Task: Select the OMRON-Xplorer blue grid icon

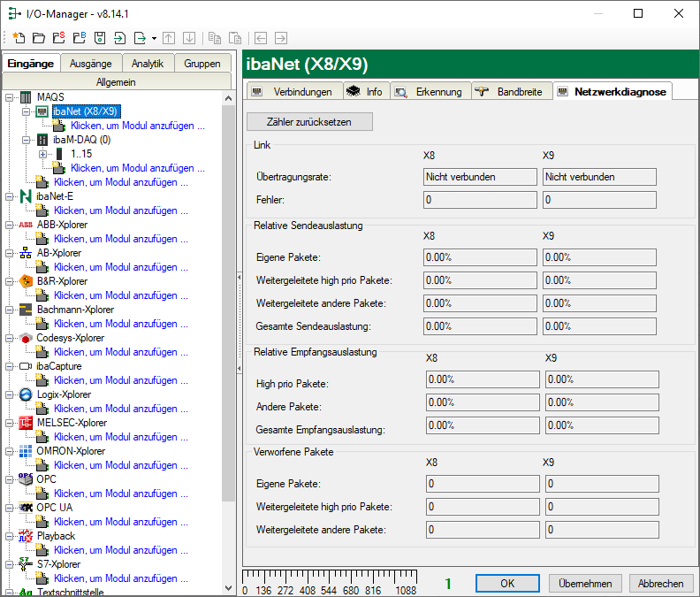Action: (26, 451)
